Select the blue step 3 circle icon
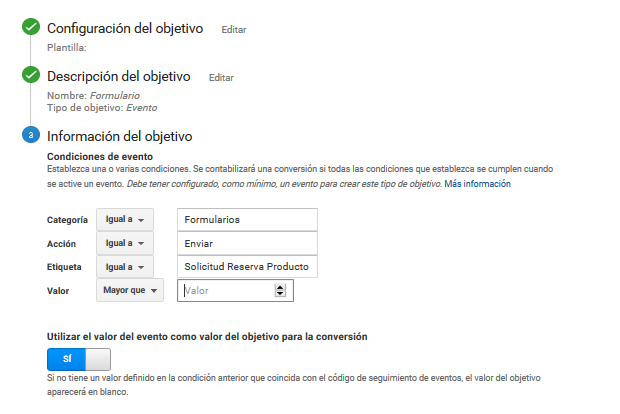Image resolution: width=620 pixels, height=414 pixels. click(x=31, y=134)
